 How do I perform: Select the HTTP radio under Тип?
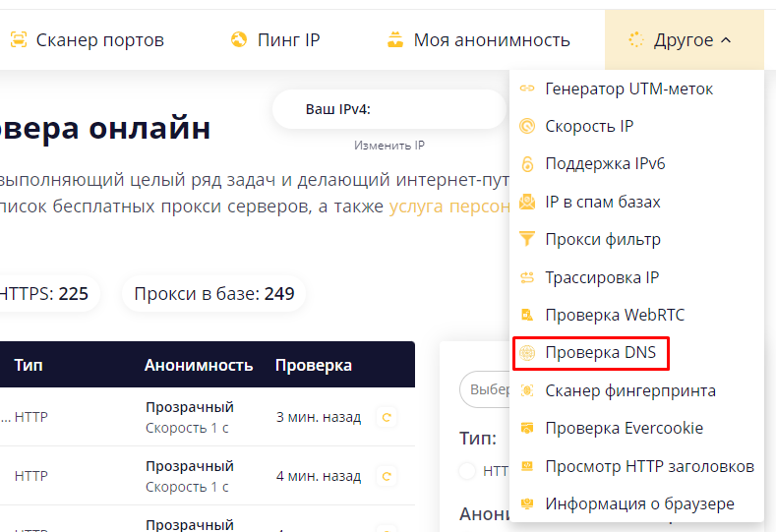tap(467, 471)
